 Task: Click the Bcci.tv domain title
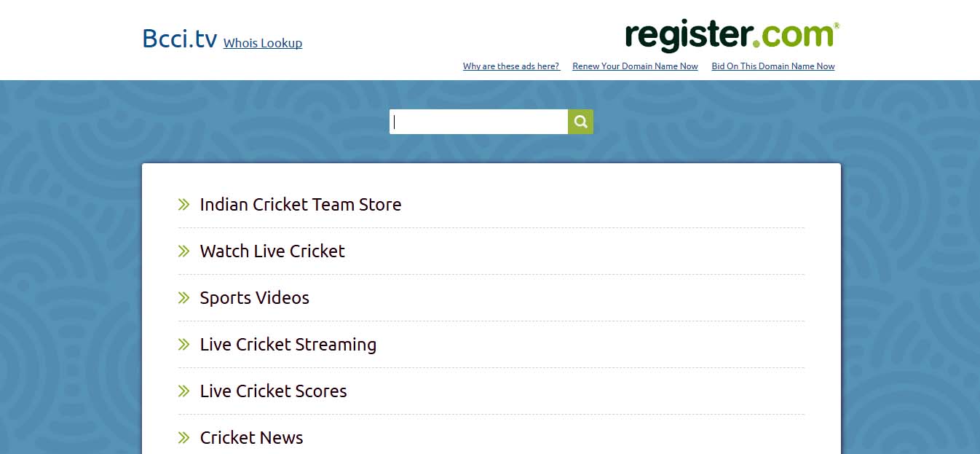tap(179, 39)
